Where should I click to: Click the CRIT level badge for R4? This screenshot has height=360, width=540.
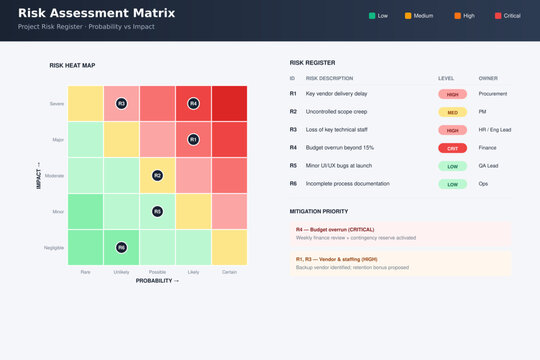tap(453, 148)
